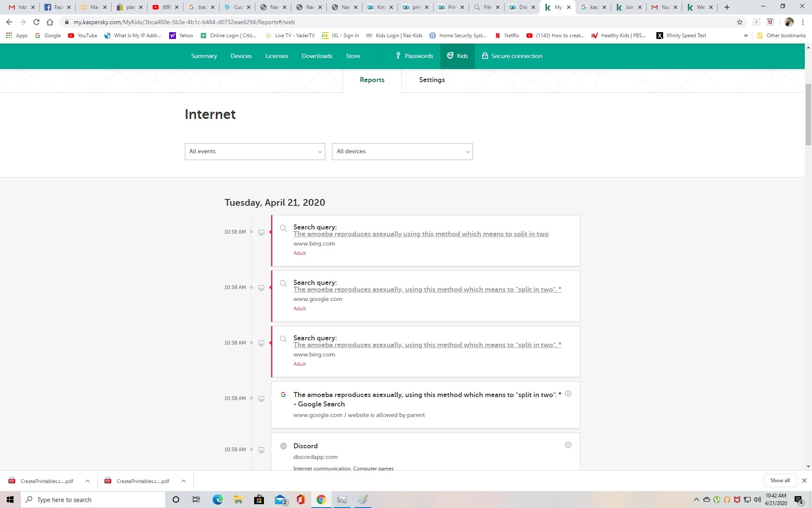Click the Chrome profile avatar

coord(789,22)
